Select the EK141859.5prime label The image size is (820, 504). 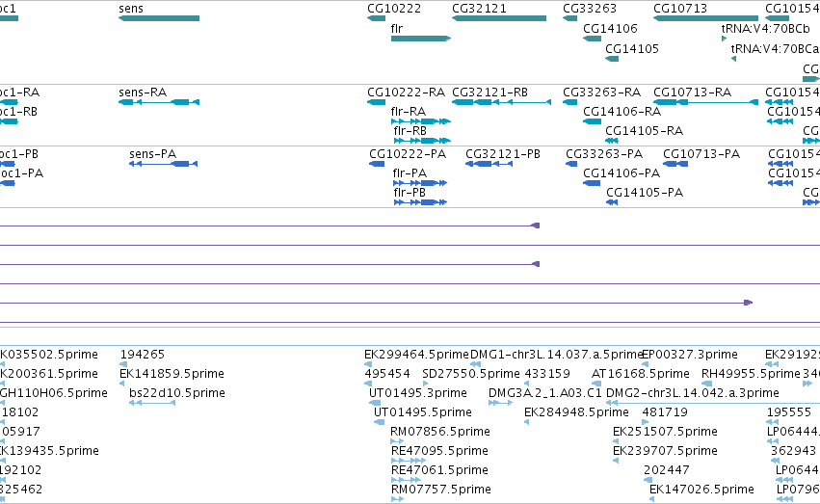172,374
